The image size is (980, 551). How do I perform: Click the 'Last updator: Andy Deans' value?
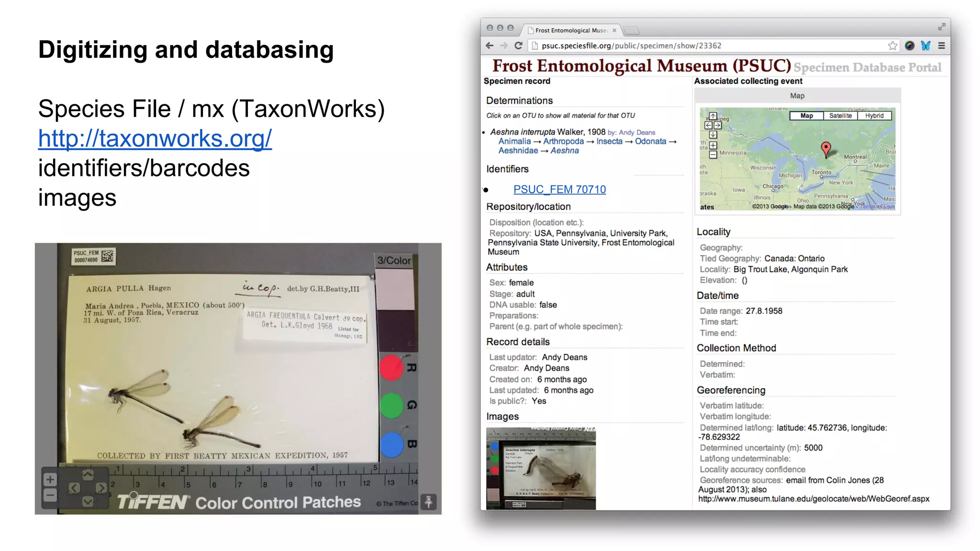coord(564,357)
